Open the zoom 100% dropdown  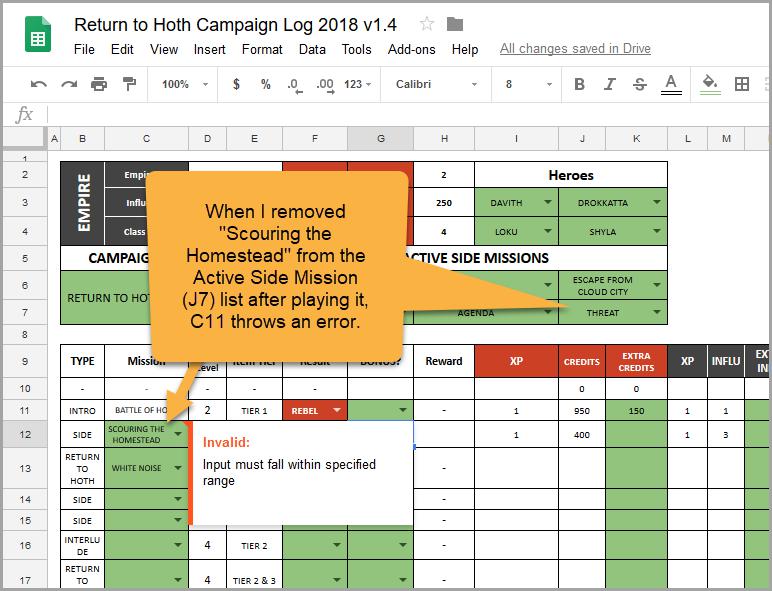tap(185, 84)
